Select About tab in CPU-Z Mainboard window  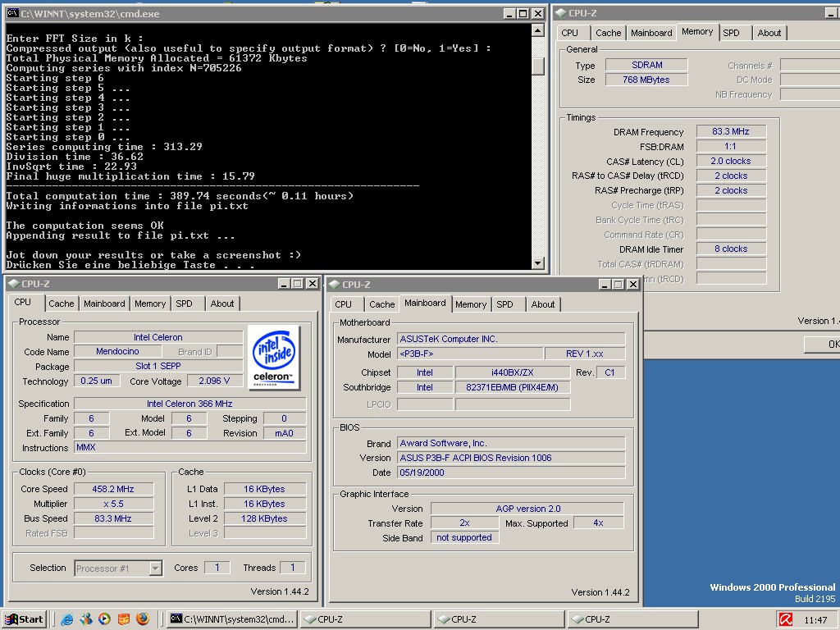click(543, 304)
